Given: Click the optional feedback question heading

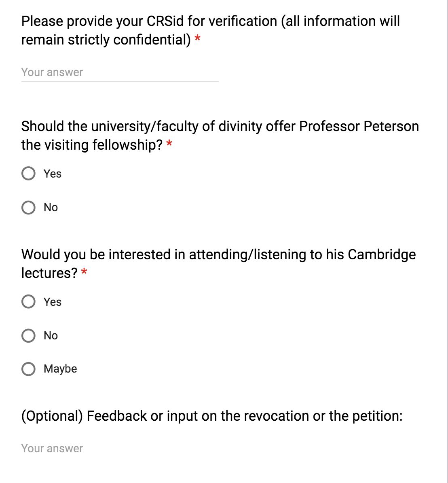Looking at the screenshot, I should point(212,416).
